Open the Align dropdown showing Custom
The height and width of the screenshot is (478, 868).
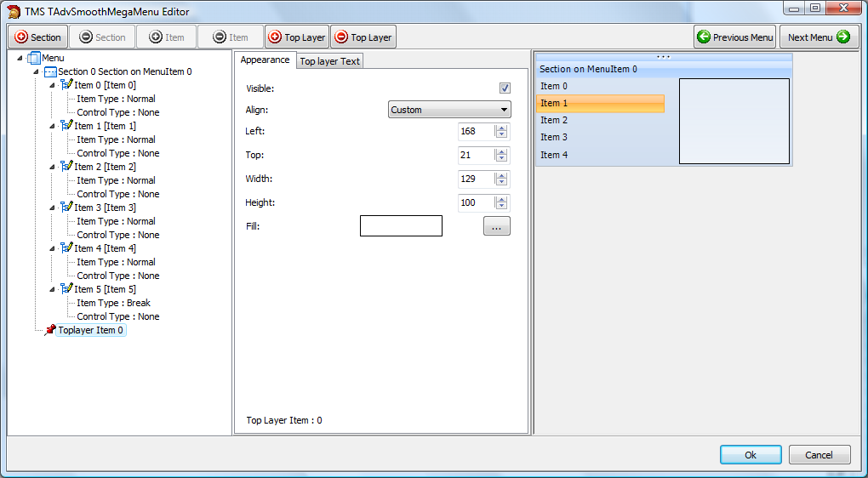coord(449,110)
